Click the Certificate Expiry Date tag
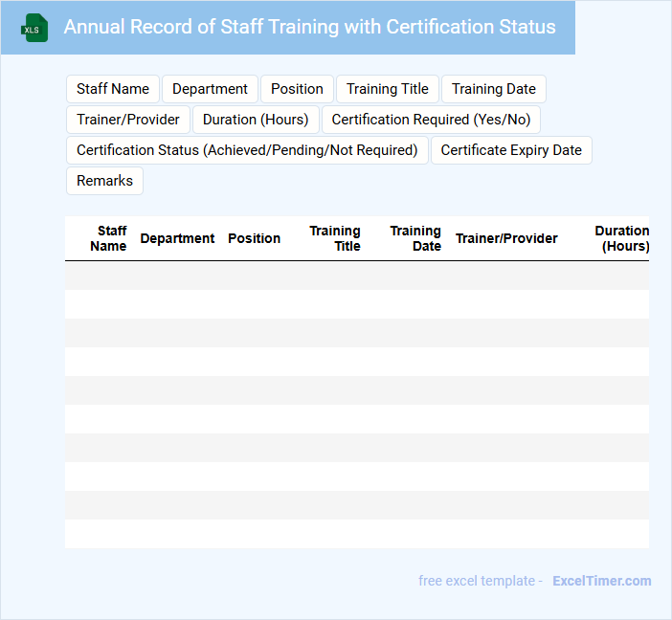The height and width of the screenshot is (620, 672). coord(511,150)
